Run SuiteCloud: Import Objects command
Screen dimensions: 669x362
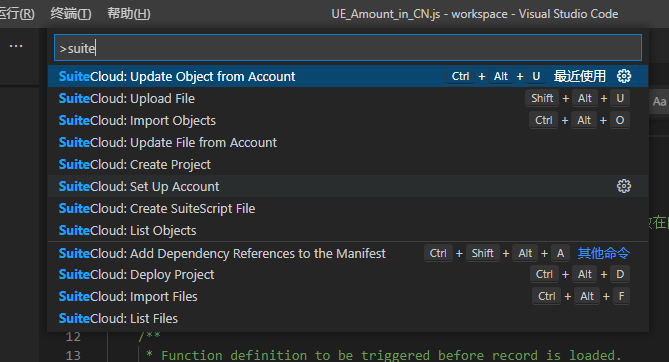click(348, 120)
